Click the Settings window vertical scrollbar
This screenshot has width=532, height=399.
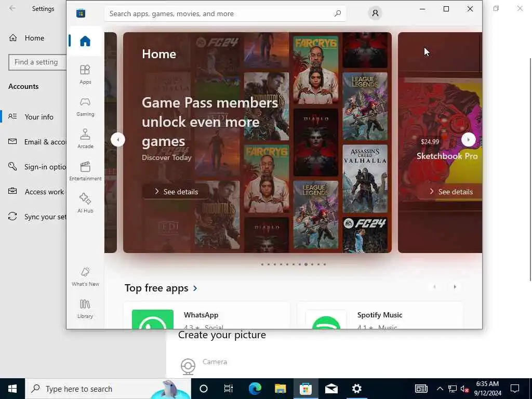pos(530,170)
